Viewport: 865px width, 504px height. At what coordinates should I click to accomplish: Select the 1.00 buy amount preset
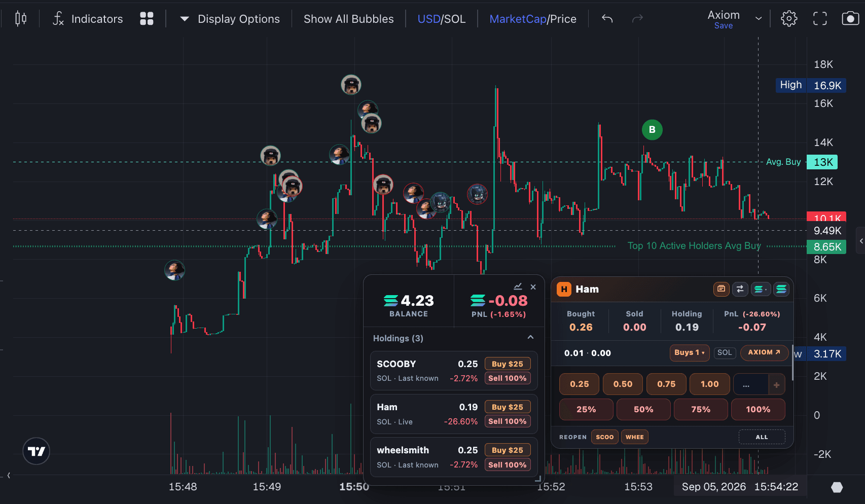pyautogui.click(x=709, y=384)
